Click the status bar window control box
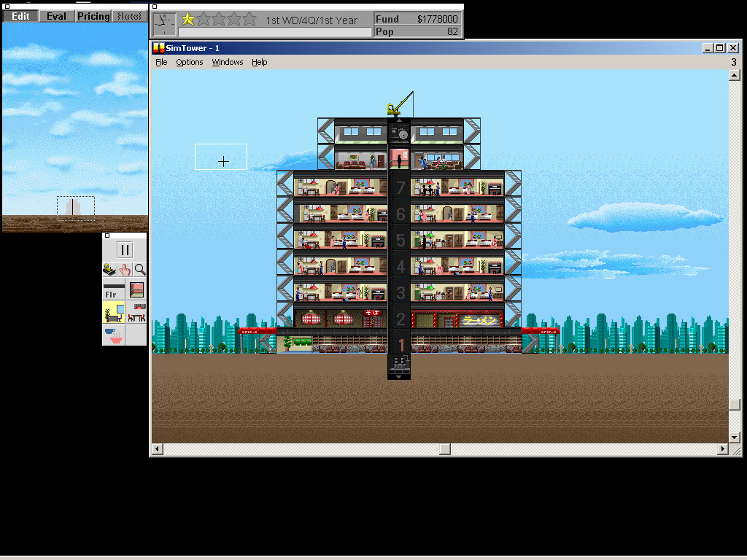This screenshot has height=560, width=747. [x=155, y=7]
